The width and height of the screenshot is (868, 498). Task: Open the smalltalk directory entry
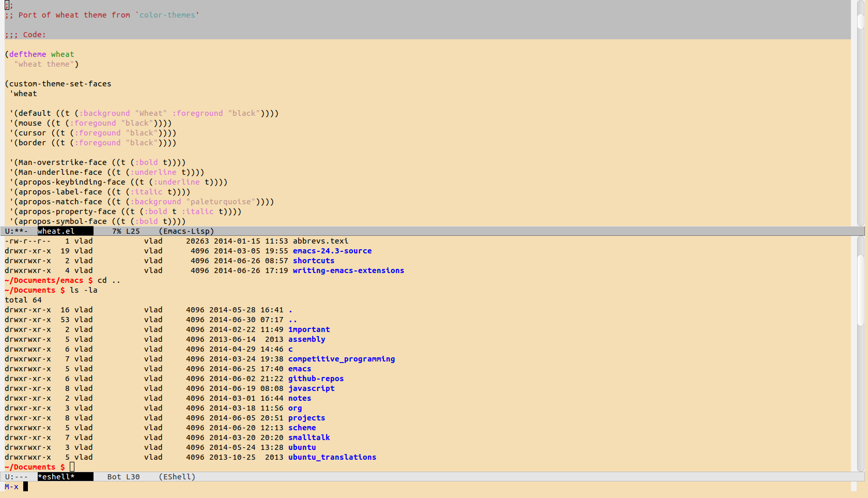coord(309,437)
